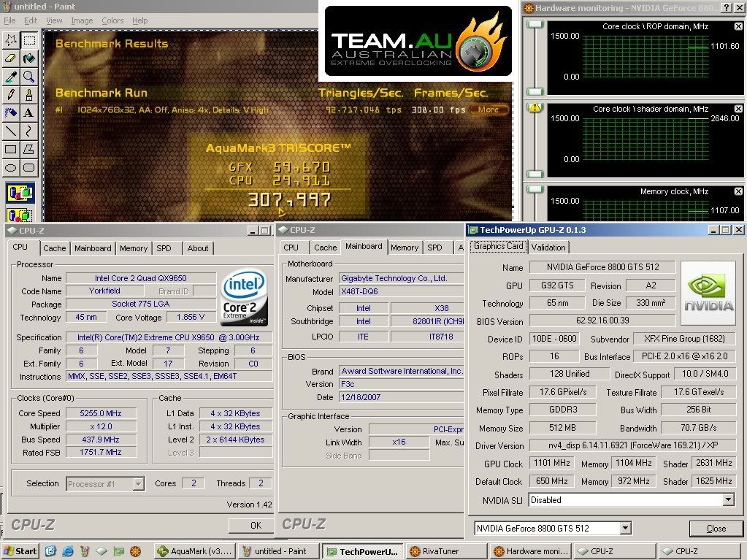747x560 pixels.
Task: Click upper slider handle beside ROP domain graph
Action: (535, 25)
